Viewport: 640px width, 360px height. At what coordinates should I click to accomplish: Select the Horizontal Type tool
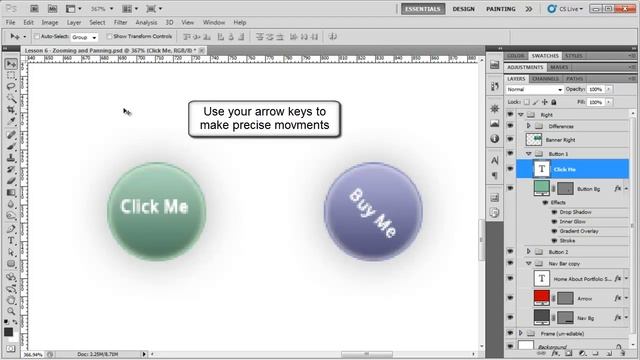pyautogui.click(x=11, y=240)
